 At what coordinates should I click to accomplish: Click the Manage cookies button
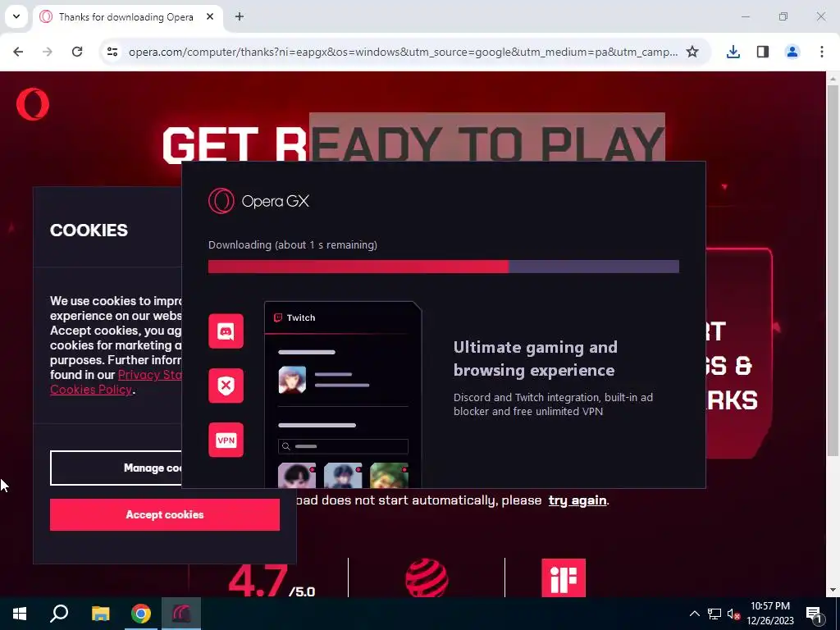[x=116, y=468]
